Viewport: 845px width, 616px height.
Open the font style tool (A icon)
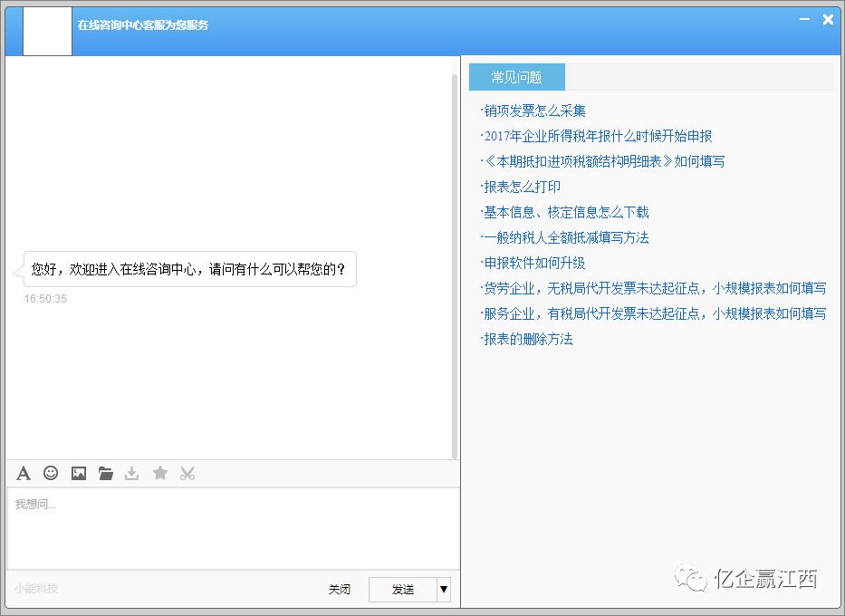(24, 473)
